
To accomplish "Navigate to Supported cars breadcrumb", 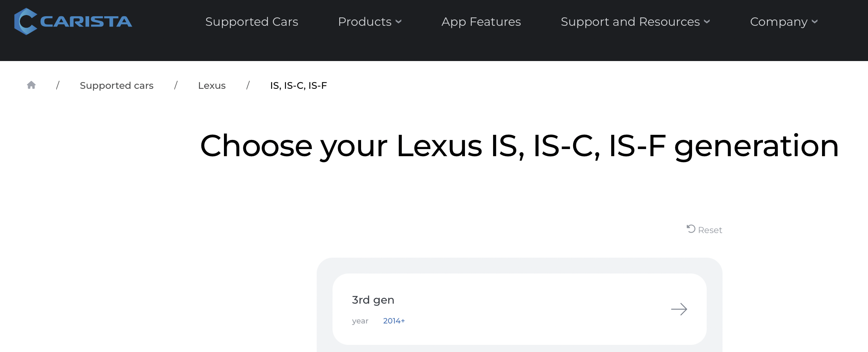I will (117, 86).
